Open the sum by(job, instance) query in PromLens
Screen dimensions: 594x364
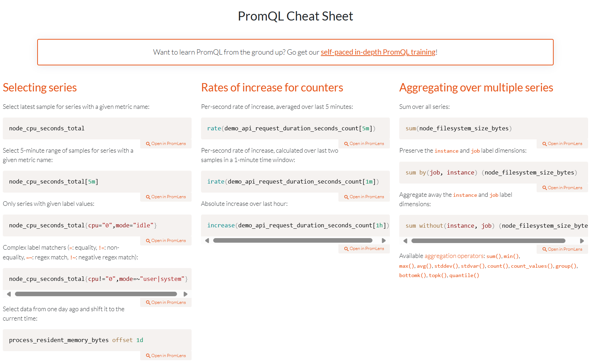(x=563, y=188)
